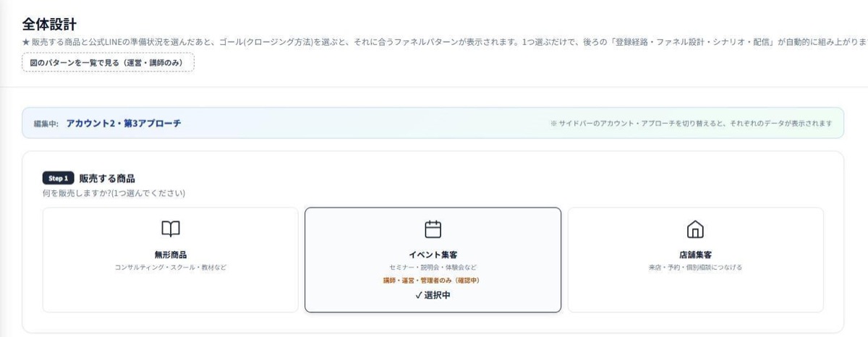Select the 無形商品 product card
The height and width of the screenshot is (337, 868).
171,260
